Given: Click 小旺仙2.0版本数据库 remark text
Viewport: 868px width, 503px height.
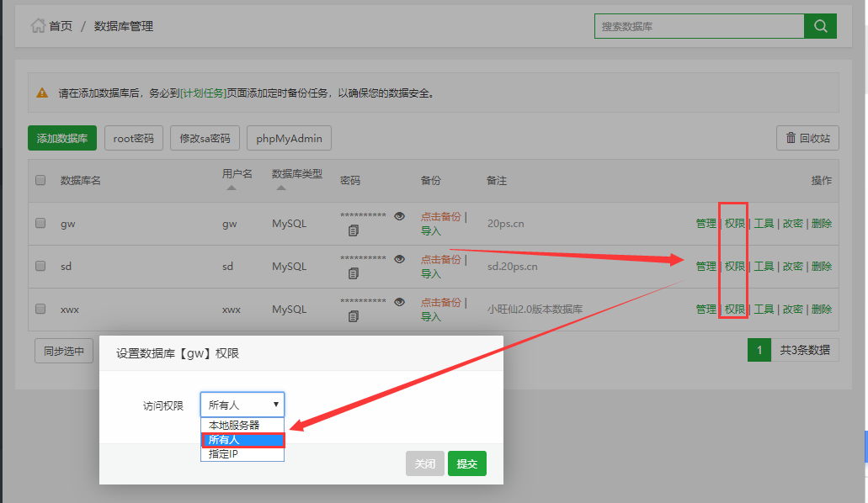Looking at the screenshot, I should 535,310.
